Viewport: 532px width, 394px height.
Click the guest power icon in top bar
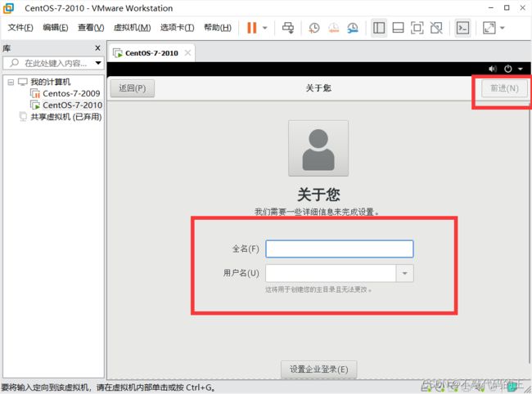pyautogui.click(x=508, y=69)
